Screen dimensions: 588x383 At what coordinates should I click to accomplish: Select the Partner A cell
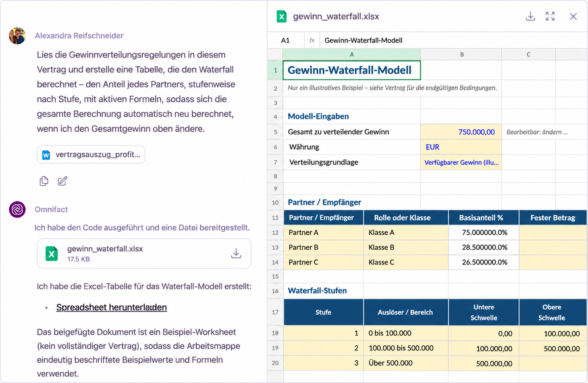pyautogui.click(x=324, y=233)
